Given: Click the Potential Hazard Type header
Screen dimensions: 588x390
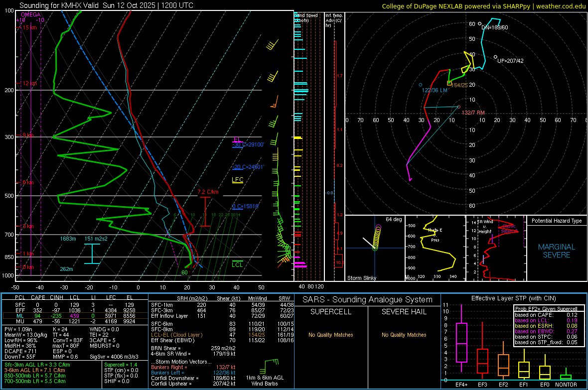Looking at the screenshot, I should coord(557,221).
